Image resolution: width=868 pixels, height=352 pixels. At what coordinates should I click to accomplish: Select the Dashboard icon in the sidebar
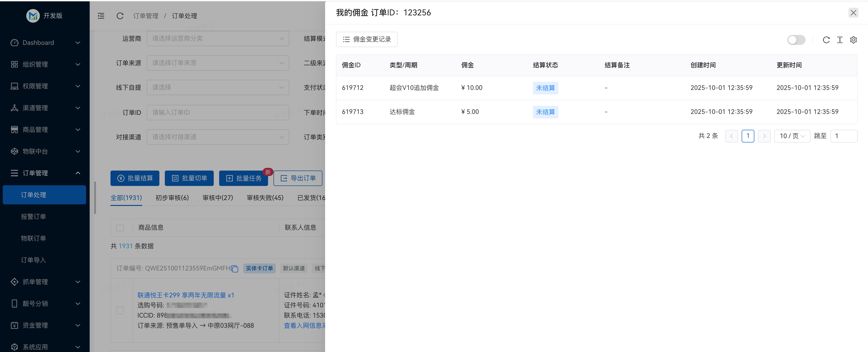14,43
